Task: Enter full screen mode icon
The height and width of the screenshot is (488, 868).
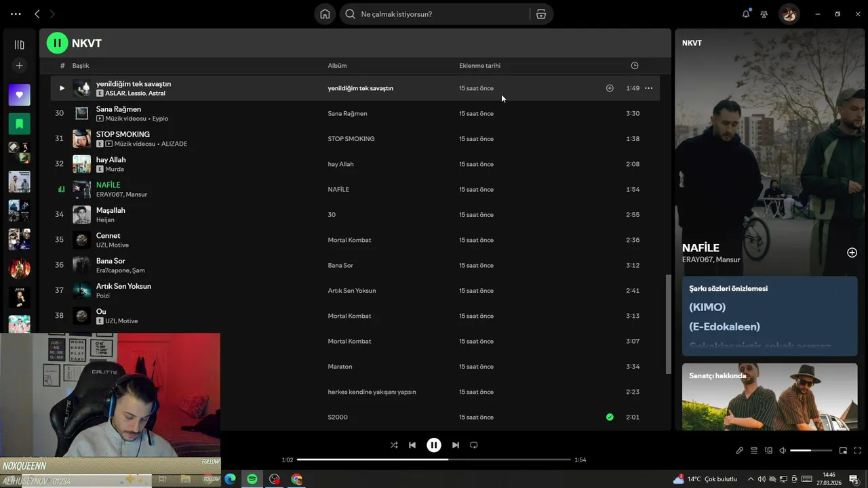Action: tap(858, 451)
